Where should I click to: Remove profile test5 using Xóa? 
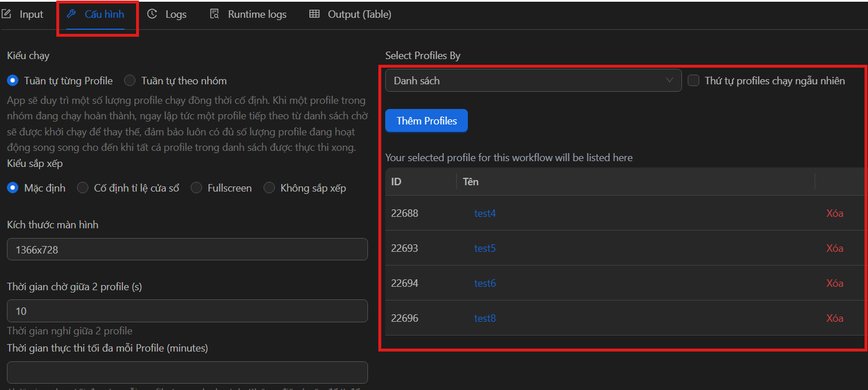pos(834,248)
